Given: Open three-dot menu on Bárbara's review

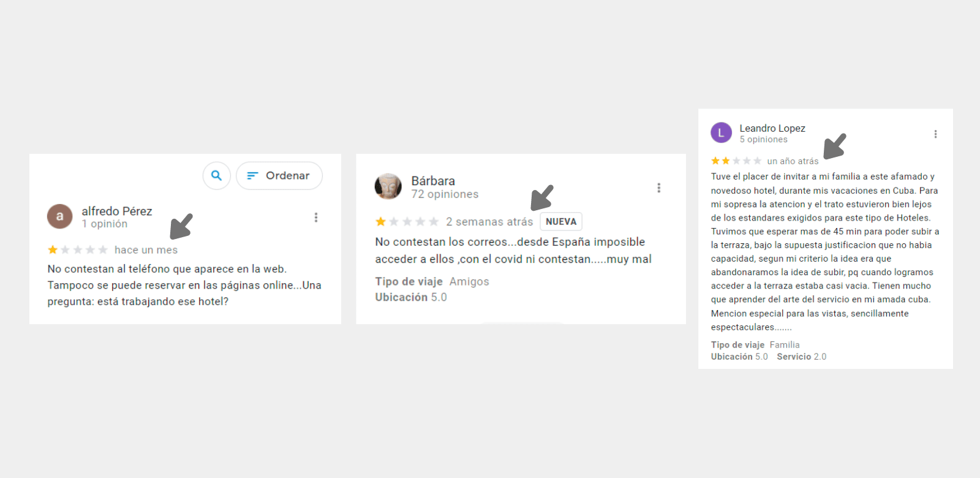Looking at the screenshot, I should click(x=659, y=188).
